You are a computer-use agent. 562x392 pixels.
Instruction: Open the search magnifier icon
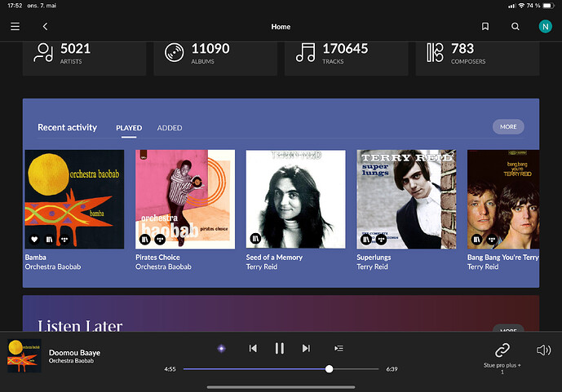515,27
